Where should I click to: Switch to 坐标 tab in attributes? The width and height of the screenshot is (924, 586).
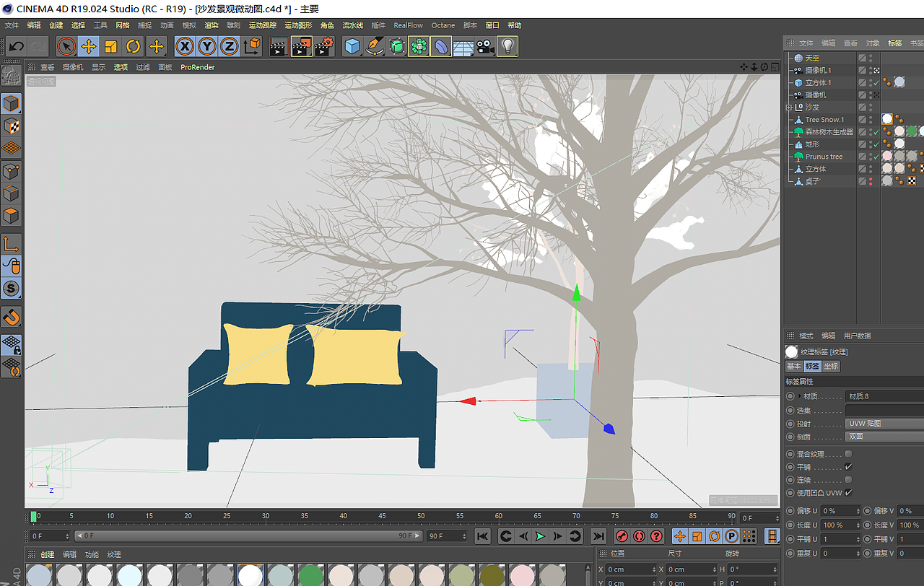(x=831, y=366)
